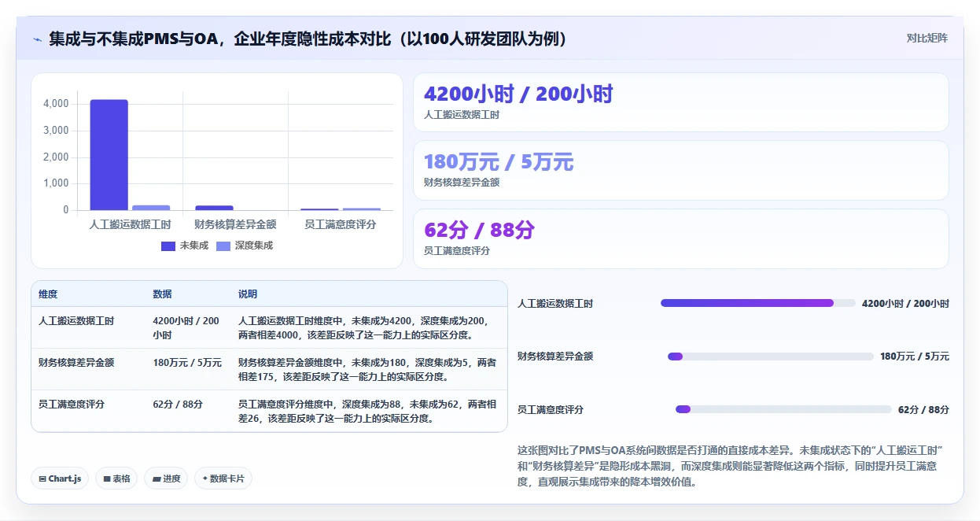This screenshot has height=521, width=980.
Task: Select the 180万元 / 5万元 KPI card value
Action: click(499, 162)
